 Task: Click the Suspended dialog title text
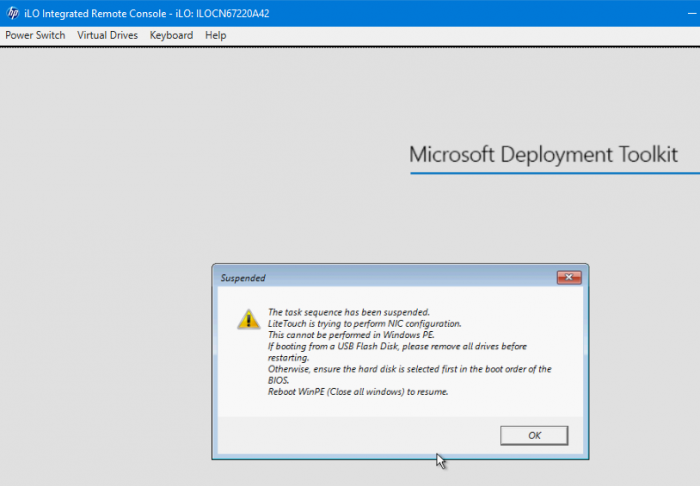click(x=243, y=278)
